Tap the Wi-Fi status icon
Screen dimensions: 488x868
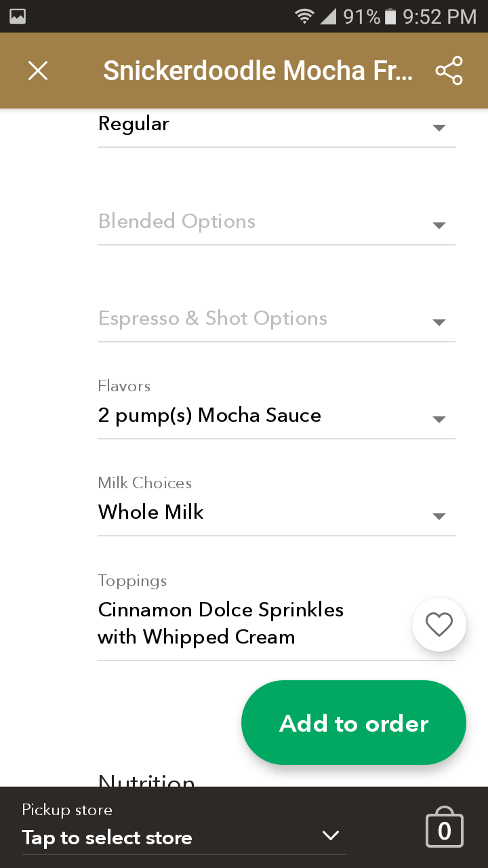(305, 16)
